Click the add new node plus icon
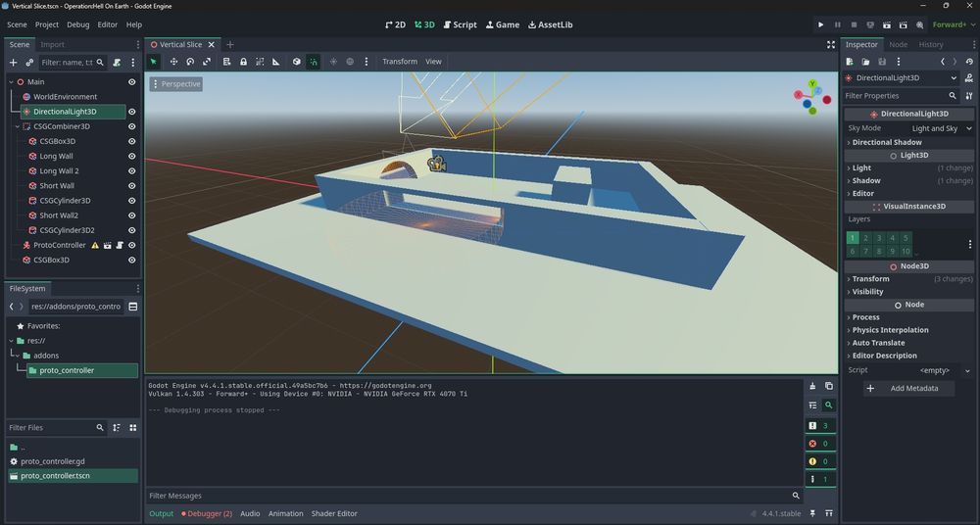This screenshot has height=525, width=980. (x=13, y=63)
